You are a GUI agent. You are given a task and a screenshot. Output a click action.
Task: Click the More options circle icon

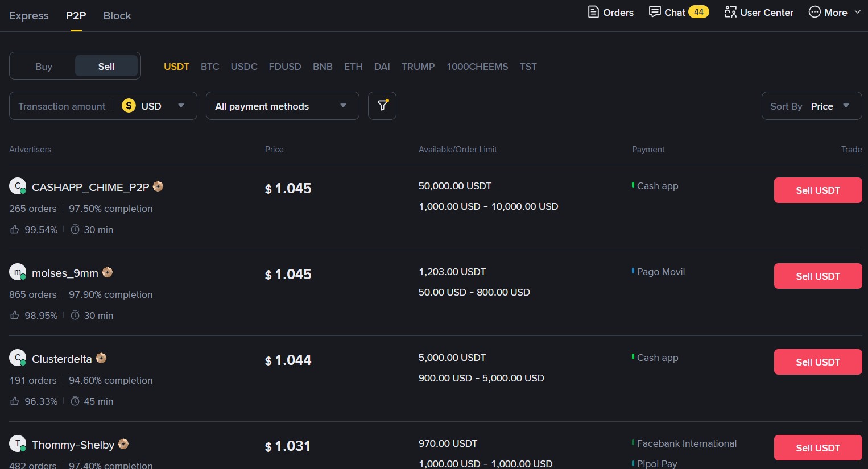815,12
